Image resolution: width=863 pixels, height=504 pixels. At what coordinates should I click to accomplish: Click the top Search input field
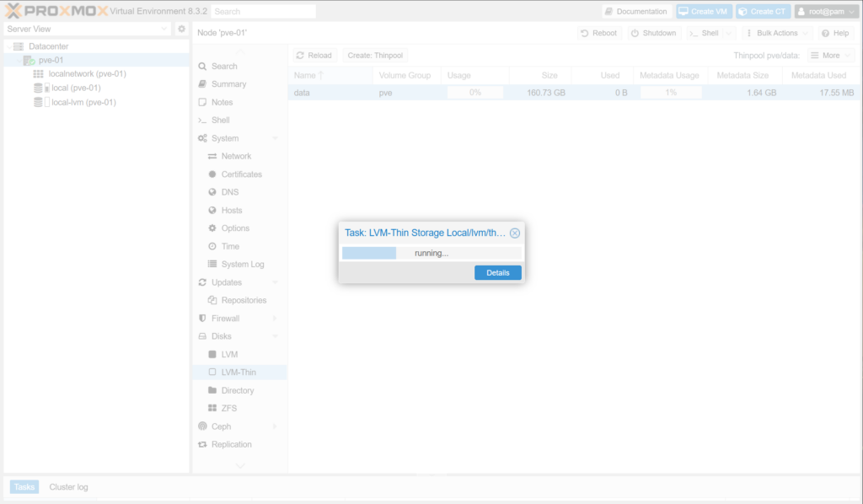pyautogui.click(x=263, y=12)
